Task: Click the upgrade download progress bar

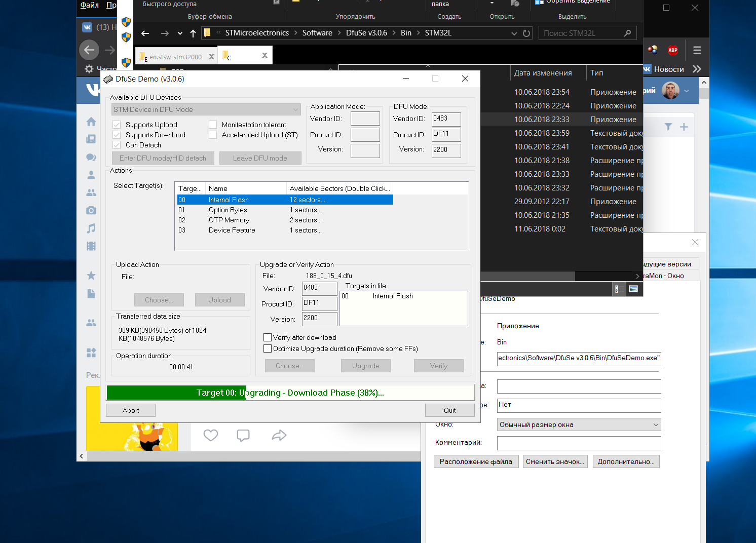Action: pos(290,393)
